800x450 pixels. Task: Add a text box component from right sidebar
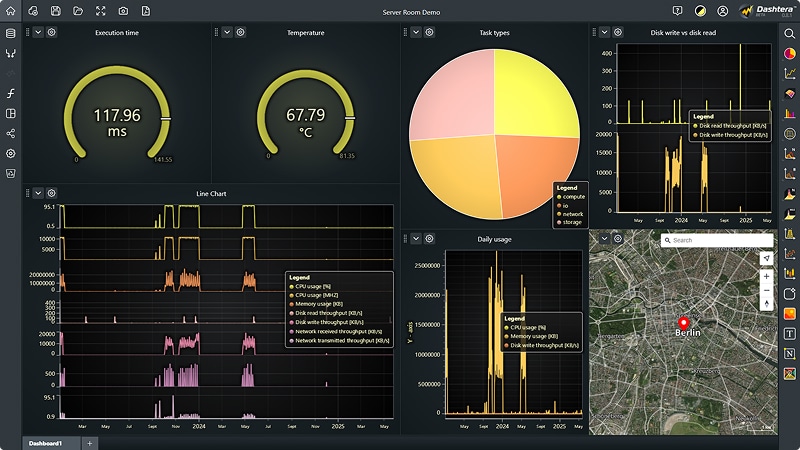(790, 333)
